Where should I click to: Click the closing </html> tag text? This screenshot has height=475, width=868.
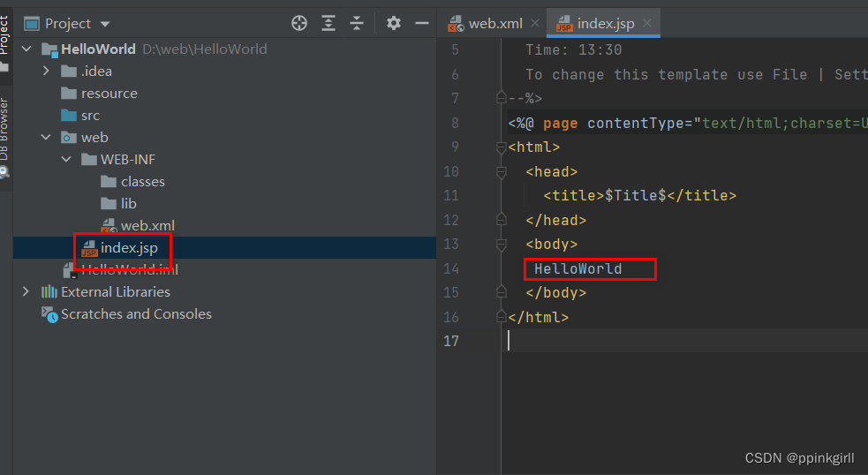[538, 317]
